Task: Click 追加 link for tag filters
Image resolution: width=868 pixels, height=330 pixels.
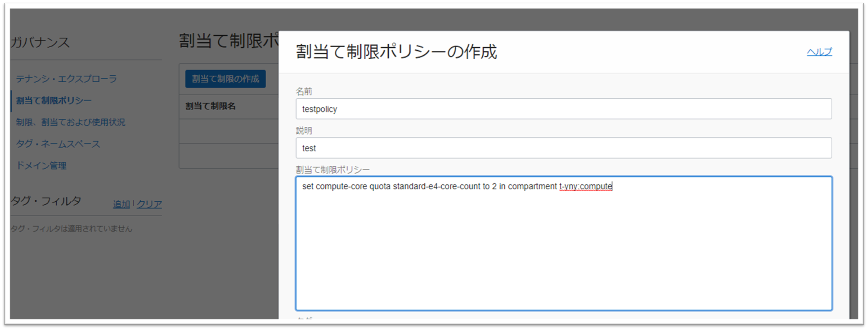Action: (x=121, y=204)
